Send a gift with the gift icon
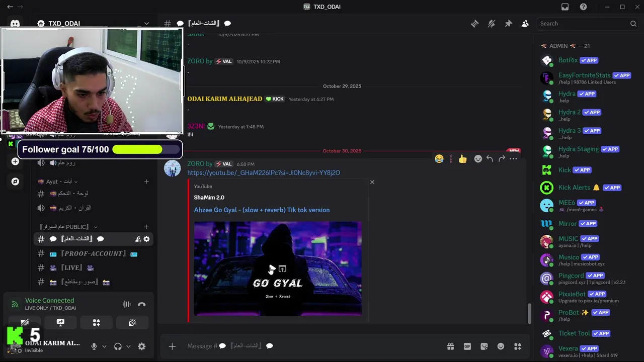Screen dimensions: 644x362 click(x=450, y=346)
